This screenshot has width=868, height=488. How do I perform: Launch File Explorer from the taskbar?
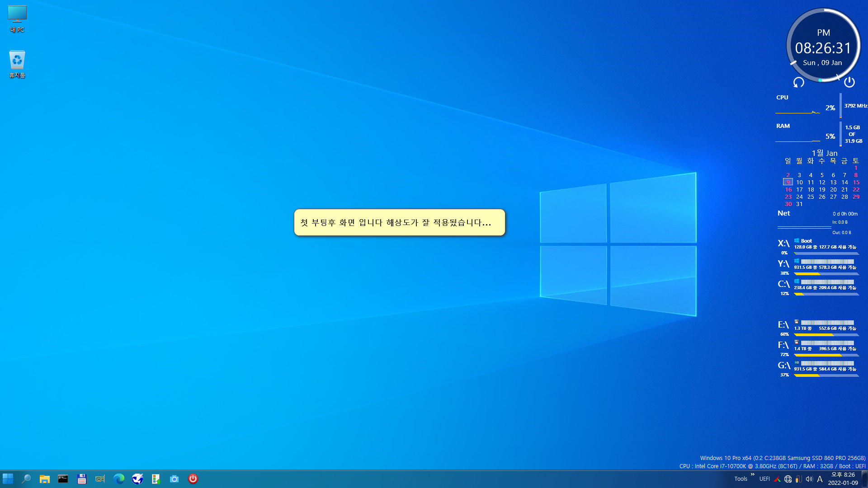[44, 479]
